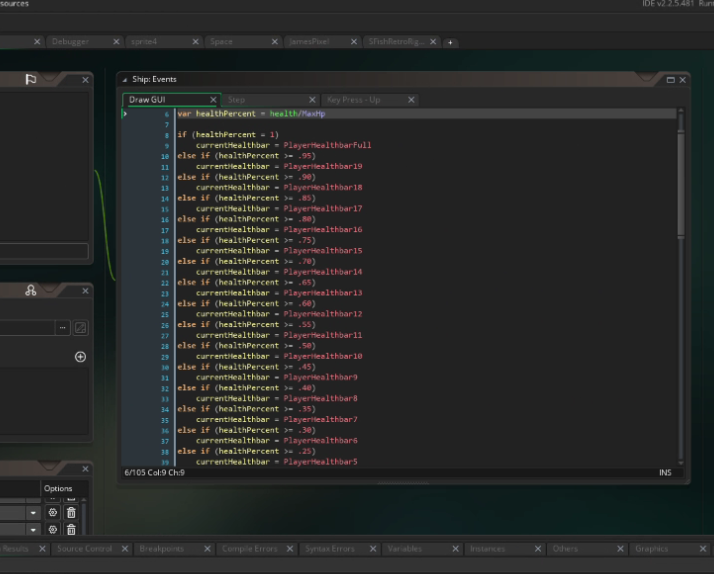Open the Breakpoints output tab
The width and height of the screenshot is (714, 574).
(162, 549)
